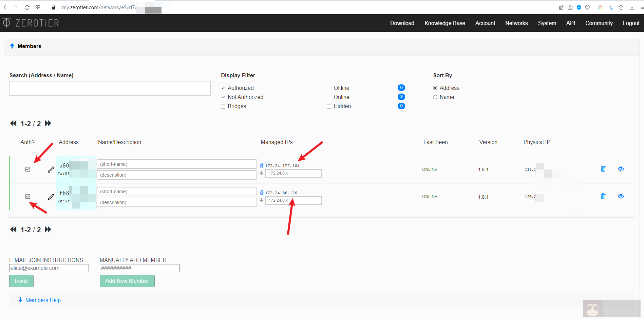
Task: Click the ZeroTier logo
Action: click(31, 23)
